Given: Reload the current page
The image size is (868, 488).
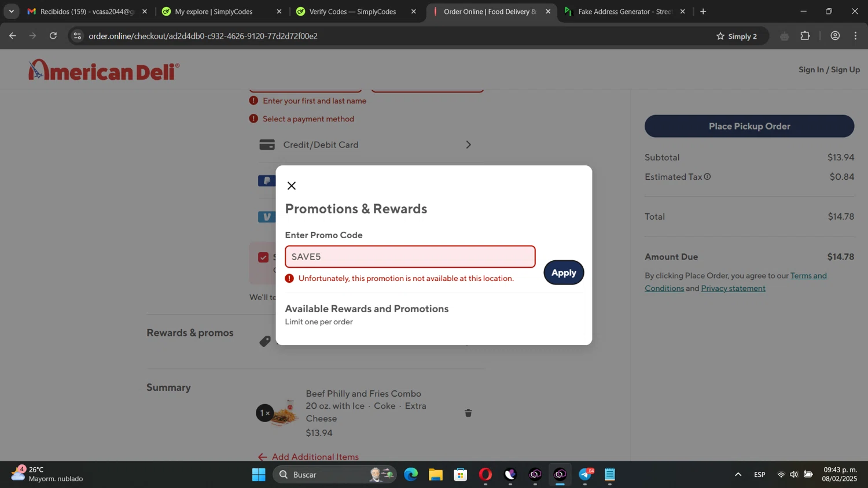Looking at the screenshot, I should (x=53, y=36).
